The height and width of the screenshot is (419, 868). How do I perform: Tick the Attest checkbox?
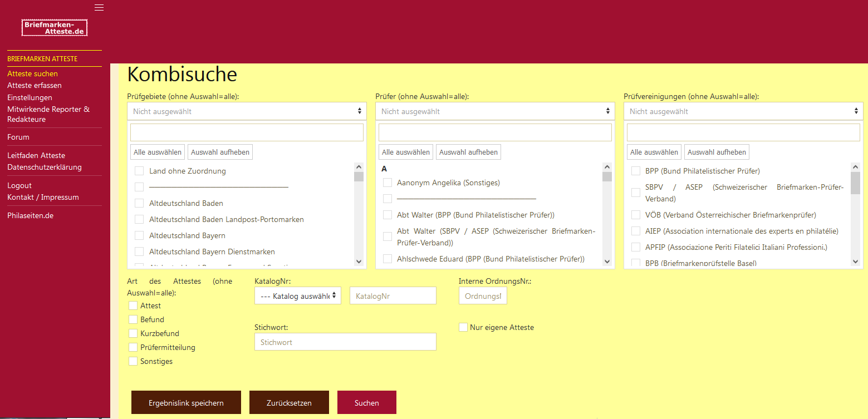133,305
